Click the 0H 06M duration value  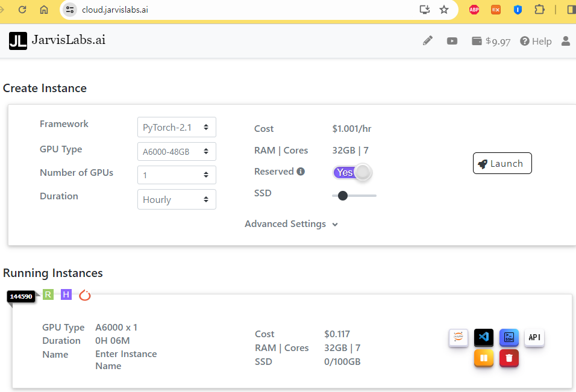[113, 341]
